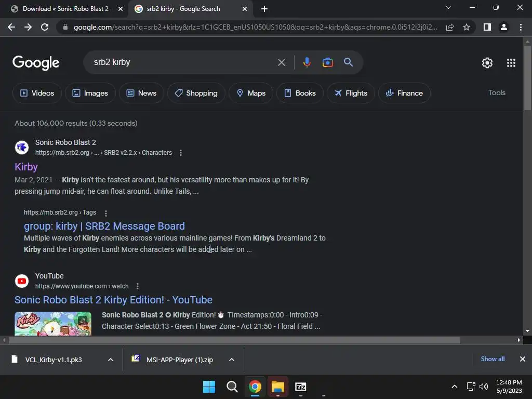
Task: Filter results by Shopping
Action: (196, 93)
